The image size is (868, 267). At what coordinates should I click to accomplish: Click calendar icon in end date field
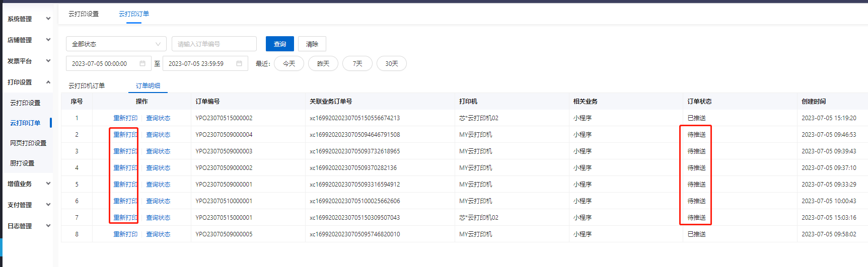pyautogui.click(x=239, y=63)
